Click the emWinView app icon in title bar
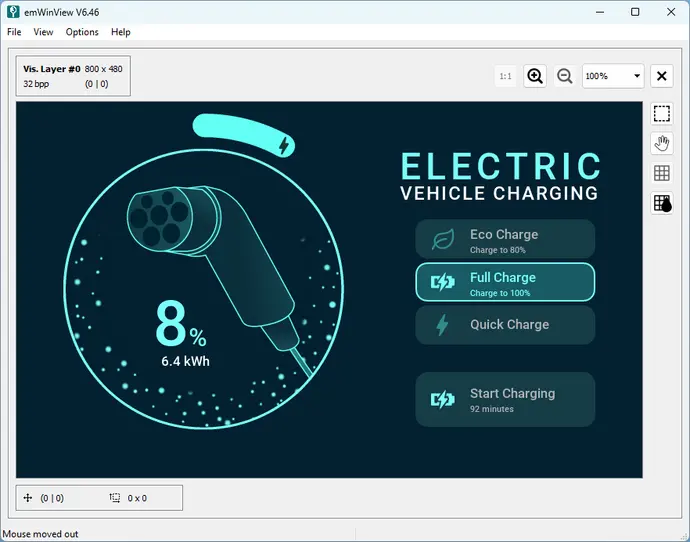This screenshot has width=690, height=542. (13, 12)
